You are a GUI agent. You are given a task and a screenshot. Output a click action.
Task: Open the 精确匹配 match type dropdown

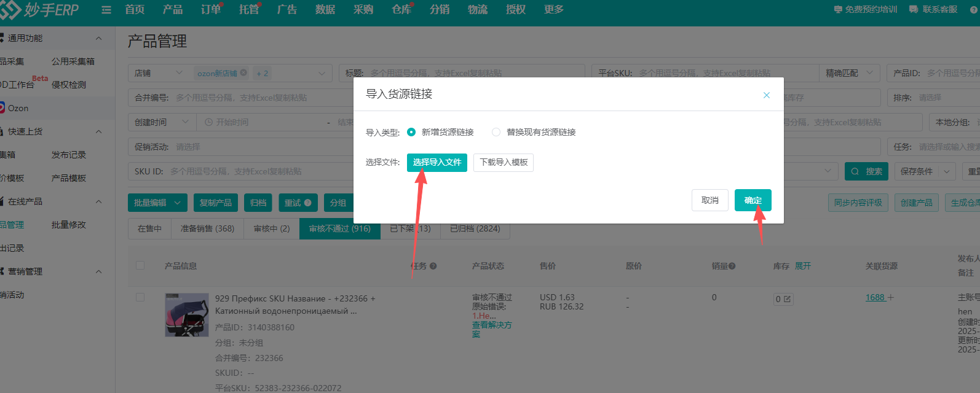(x=849, y=73)
